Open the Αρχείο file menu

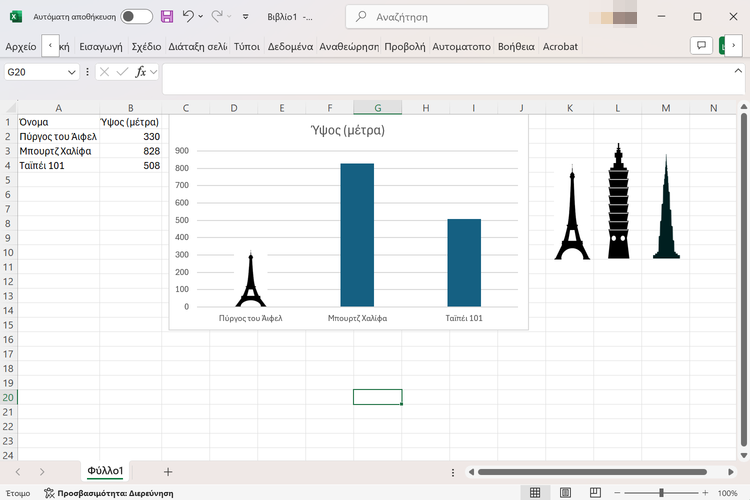coord(21,46)
